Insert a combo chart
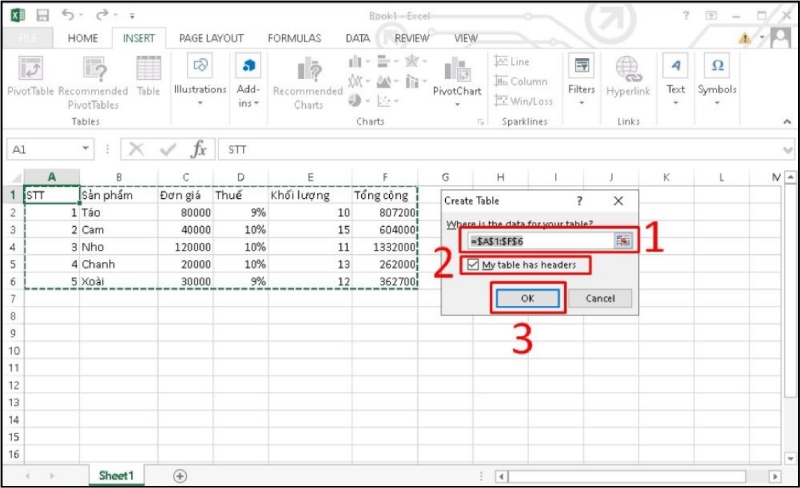This screenshot has width=800, height=488. [x=415, y=81]
